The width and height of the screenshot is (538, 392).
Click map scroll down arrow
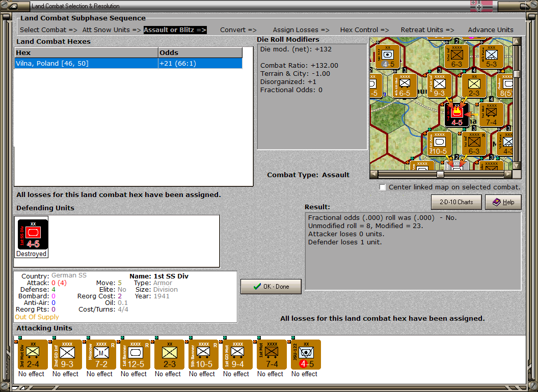[x=517, y=165]
